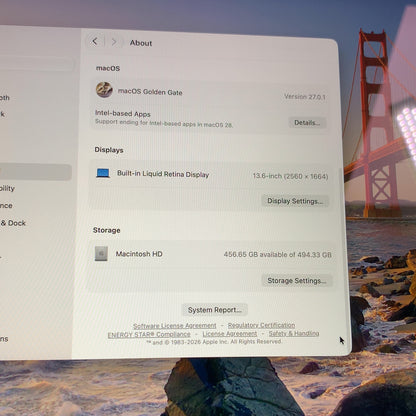Open the System Report
The height and width of the screenshot is (416, 416).
point(215,310)
